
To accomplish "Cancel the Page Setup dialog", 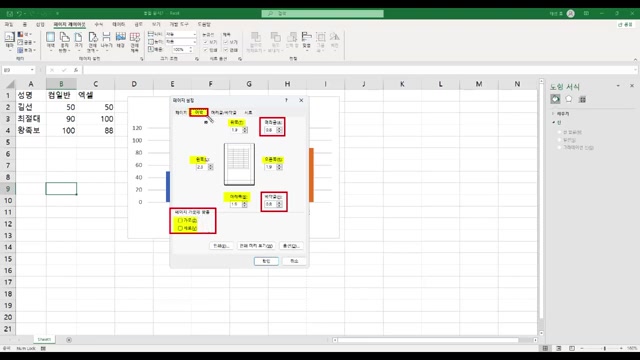I will 294,261.
